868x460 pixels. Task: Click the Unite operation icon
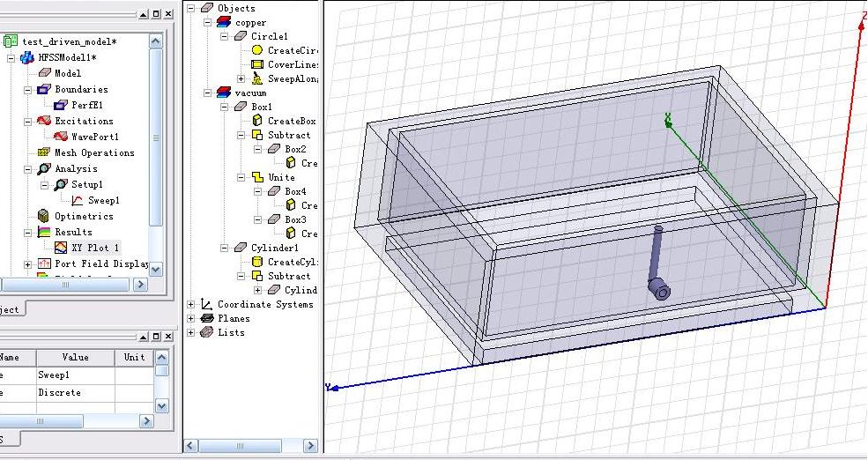click(x=257, y=177)
